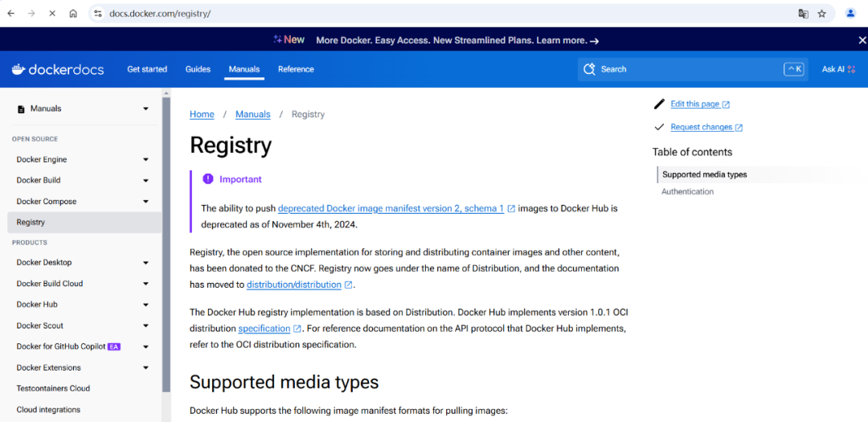868x422 pixels.
Task: Expand the Manuals sidebar dropdown arrow
Action: pos(145,109)
